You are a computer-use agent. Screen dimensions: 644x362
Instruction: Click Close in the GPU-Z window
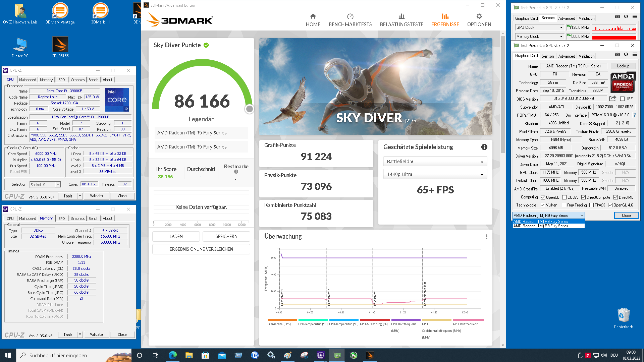pos(626,216)
